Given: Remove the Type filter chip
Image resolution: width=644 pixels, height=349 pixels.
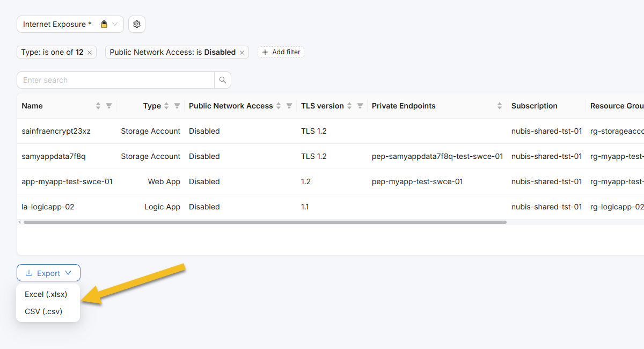Looking at the screenshot, I should pos(90,52).
